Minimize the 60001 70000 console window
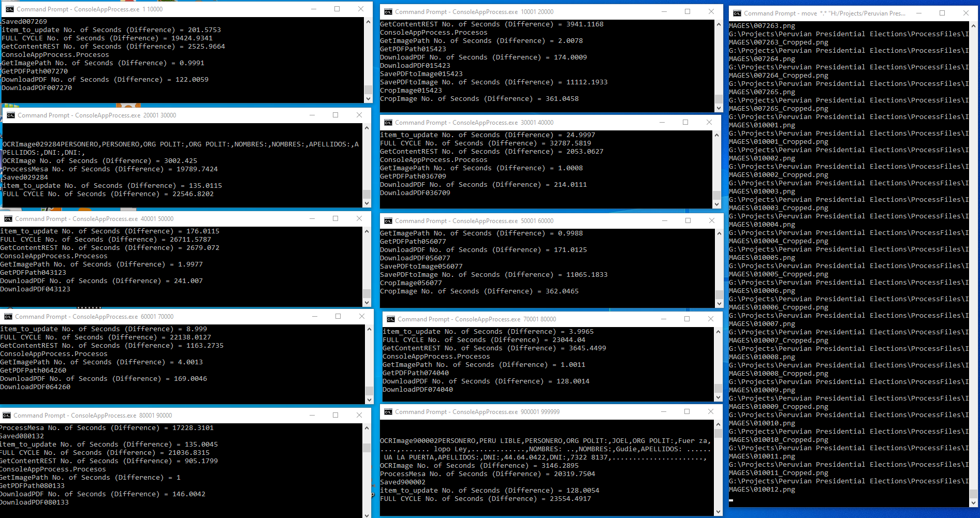 coord(315,316)
